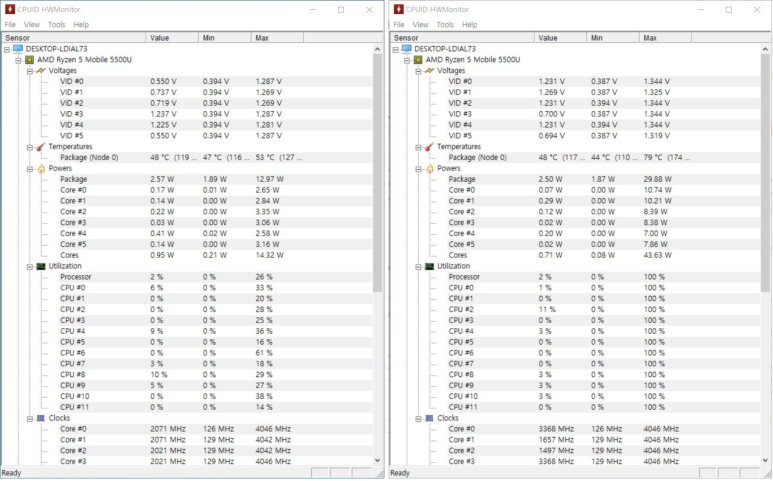Click the HWMonitor app icon in left window title bar
This screenshot has height=481, width=773.
tap(10, 9)
